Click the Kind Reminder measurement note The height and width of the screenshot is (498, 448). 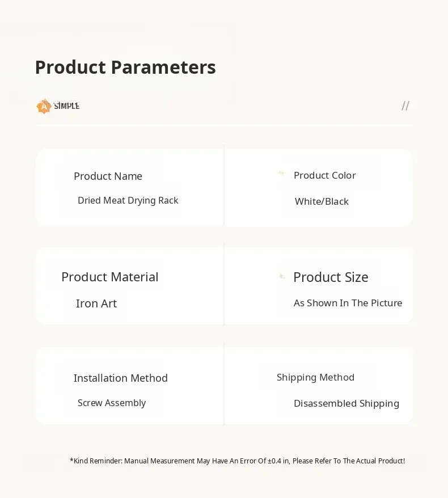click(x=237, y=461)
